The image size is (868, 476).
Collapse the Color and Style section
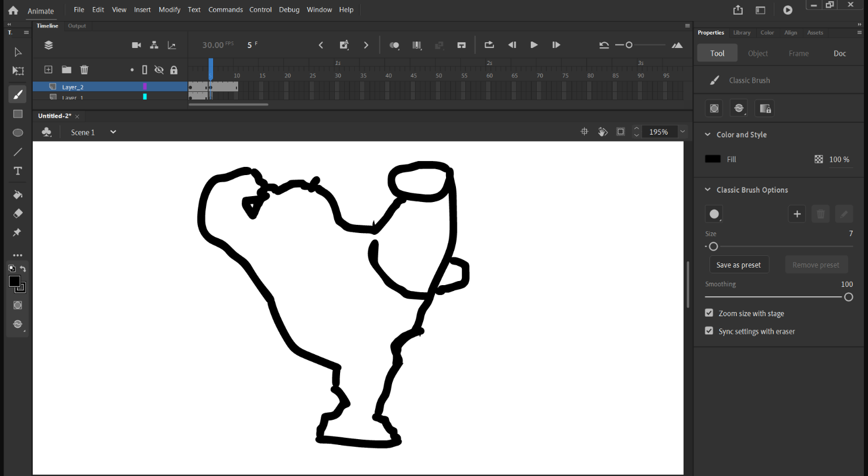pos(708,135)
